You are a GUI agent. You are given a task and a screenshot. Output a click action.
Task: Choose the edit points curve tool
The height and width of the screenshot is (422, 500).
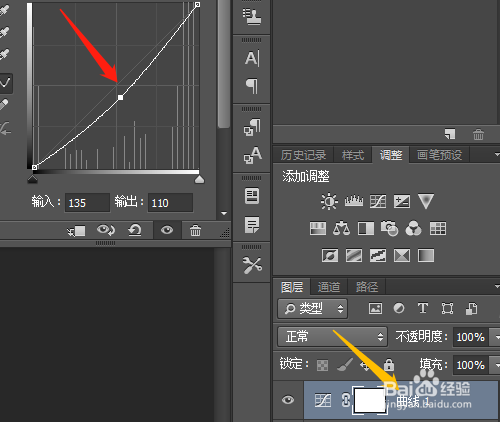(5, 83)
